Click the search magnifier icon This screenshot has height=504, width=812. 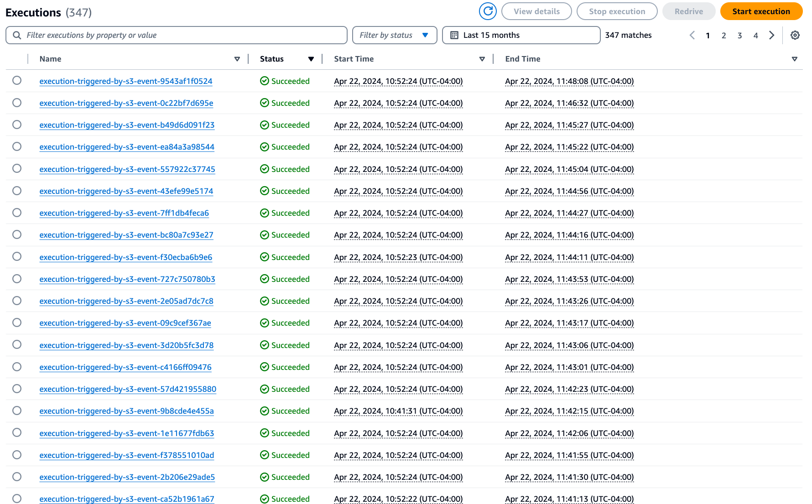pos(17,35)
